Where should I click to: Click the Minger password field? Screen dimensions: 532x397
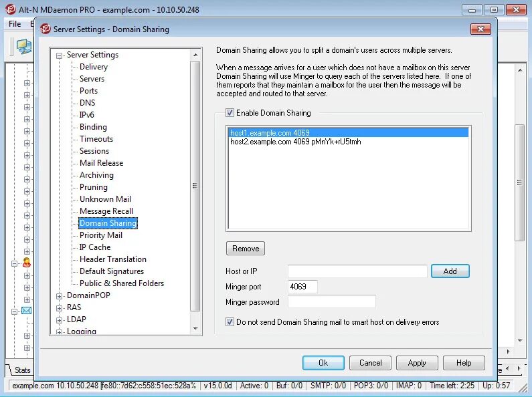[331, 301]
